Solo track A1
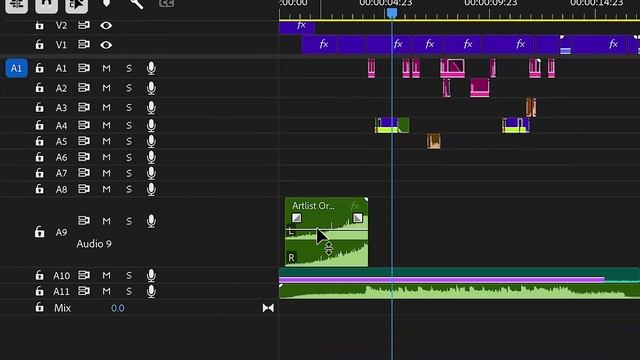 click(129, 68)
